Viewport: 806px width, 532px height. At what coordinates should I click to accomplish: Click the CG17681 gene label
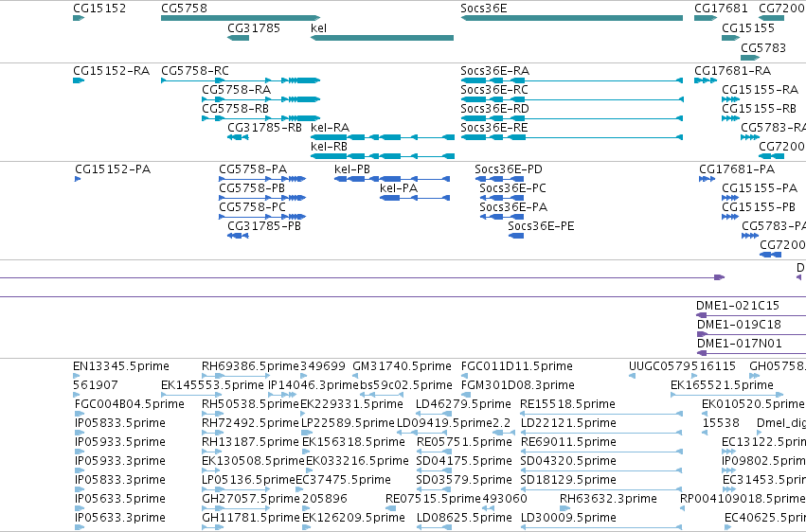click(x=721, y=9)
